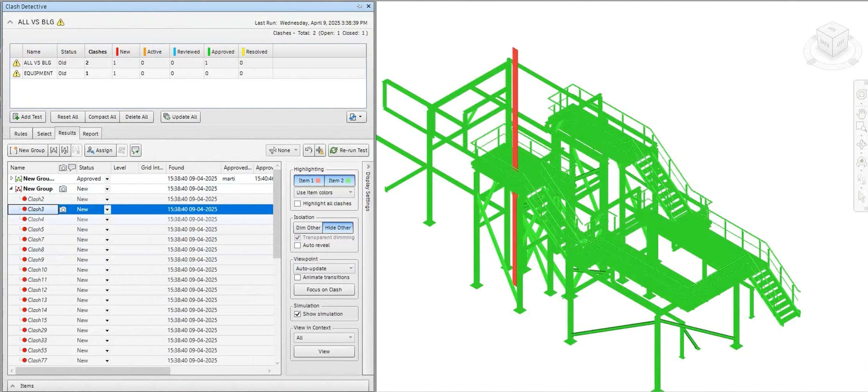Open the Auto-update viewpoint dropdown
The image size is (868, 392).
click(x=324, y=268)
